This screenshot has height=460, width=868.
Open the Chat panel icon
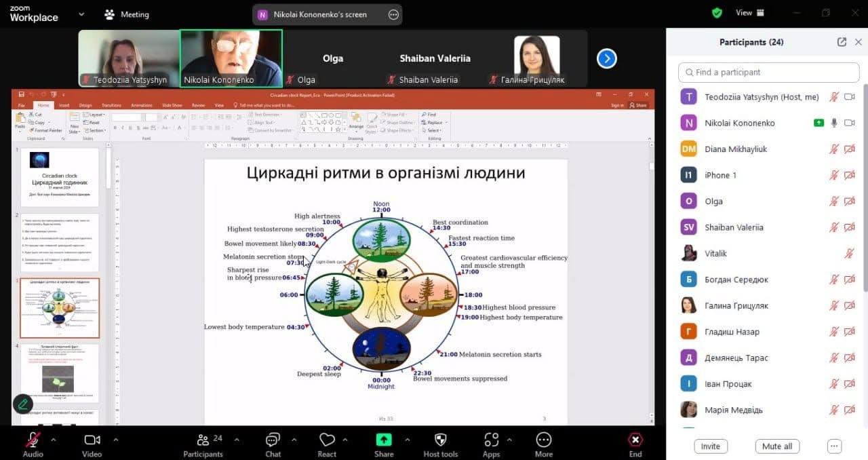tap(273, 440)
